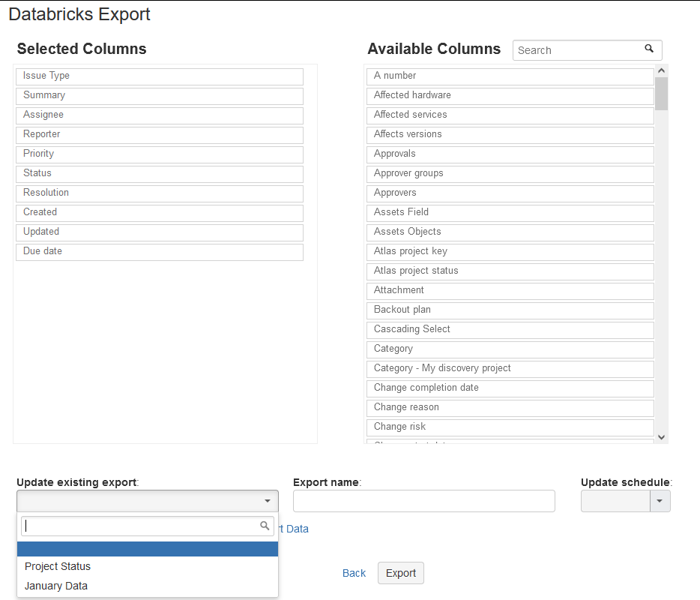The image size is (700, 600).
Task: Click Atlas project key column
Action: click(x=510, y=252)
